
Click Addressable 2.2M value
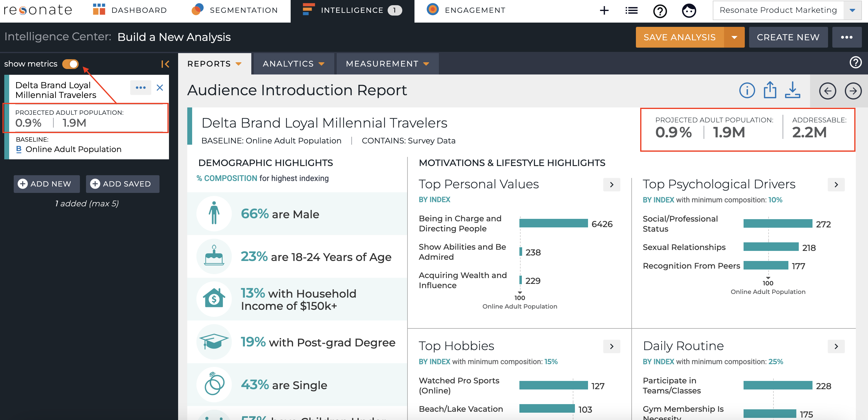coord(809,132)
